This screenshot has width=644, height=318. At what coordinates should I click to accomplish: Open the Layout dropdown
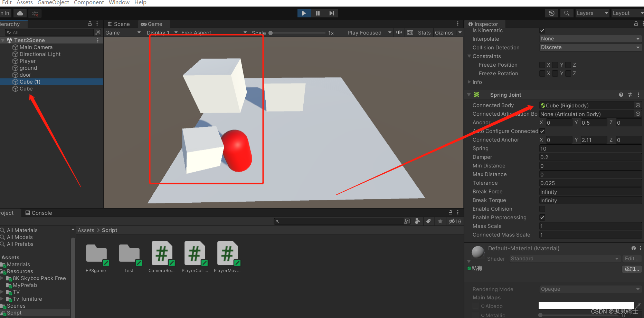pyautogui.click(x=627, y=13)
